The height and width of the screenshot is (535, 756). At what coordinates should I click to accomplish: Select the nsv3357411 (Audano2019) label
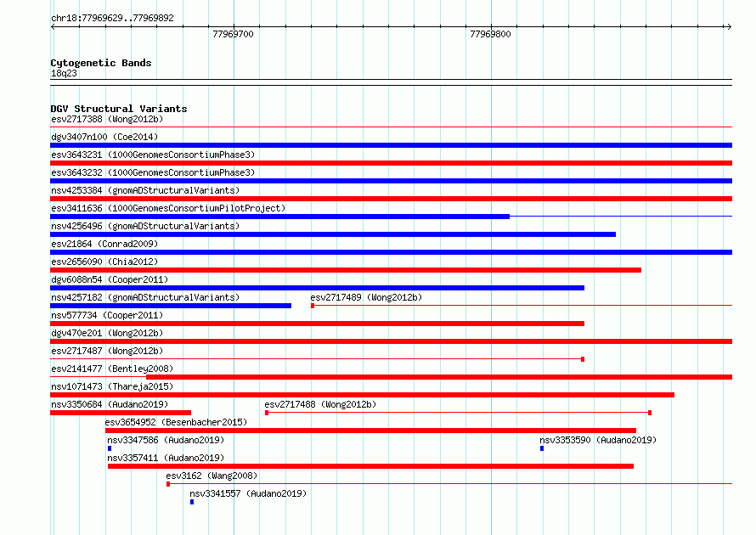[166, 458]
